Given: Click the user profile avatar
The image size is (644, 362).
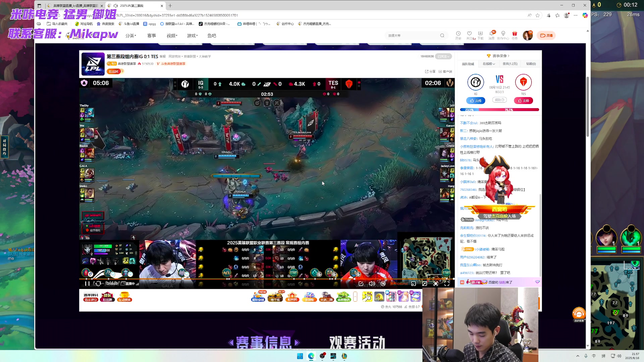Looking at the screenshot, I should [528, 35].
